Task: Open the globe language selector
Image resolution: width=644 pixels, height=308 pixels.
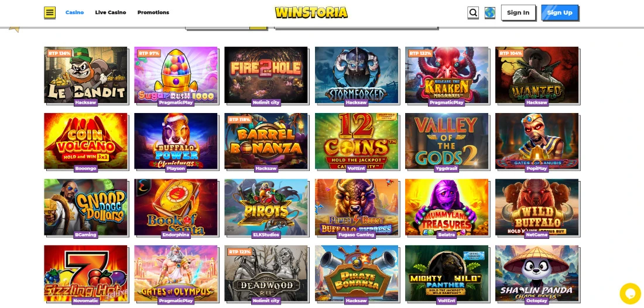Action: tap(489, 13)
